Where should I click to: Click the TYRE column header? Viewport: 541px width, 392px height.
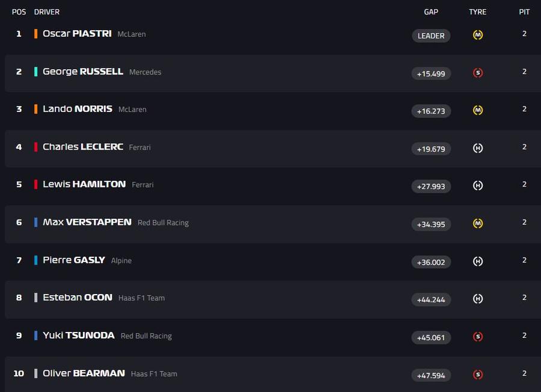pos(477,12)
